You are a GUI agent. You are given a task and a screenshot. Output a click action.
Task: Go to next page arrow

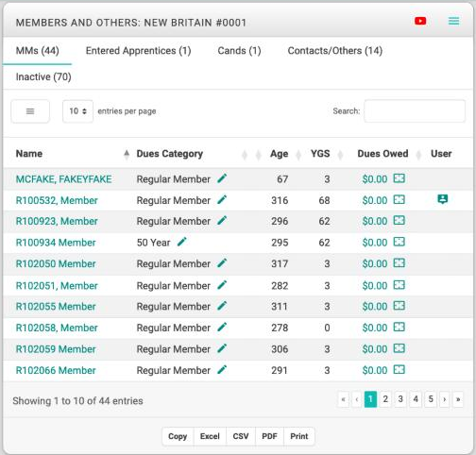tap(445, 399)
